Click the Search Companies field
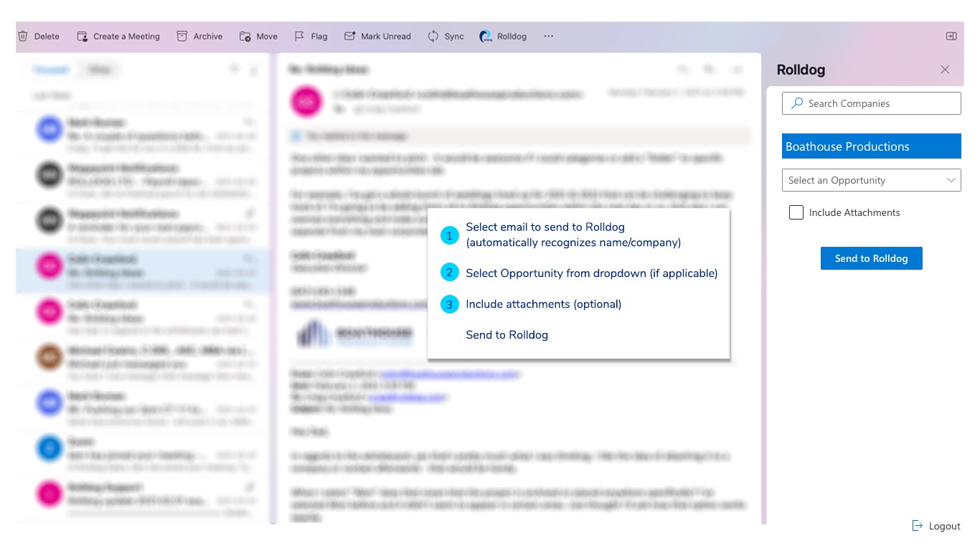The image size is (980, 551). click(x=872, y=103)
